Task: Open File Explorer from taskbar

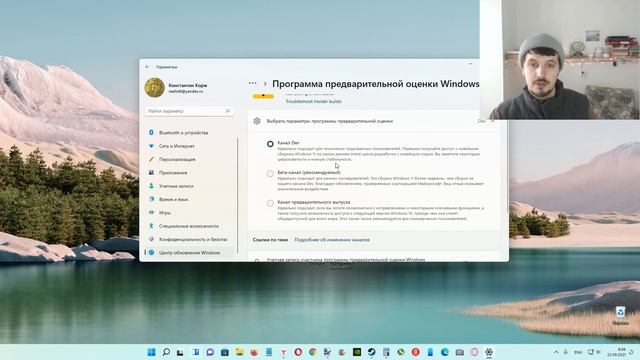Action: pyautogui.click(x=239, y=352)
